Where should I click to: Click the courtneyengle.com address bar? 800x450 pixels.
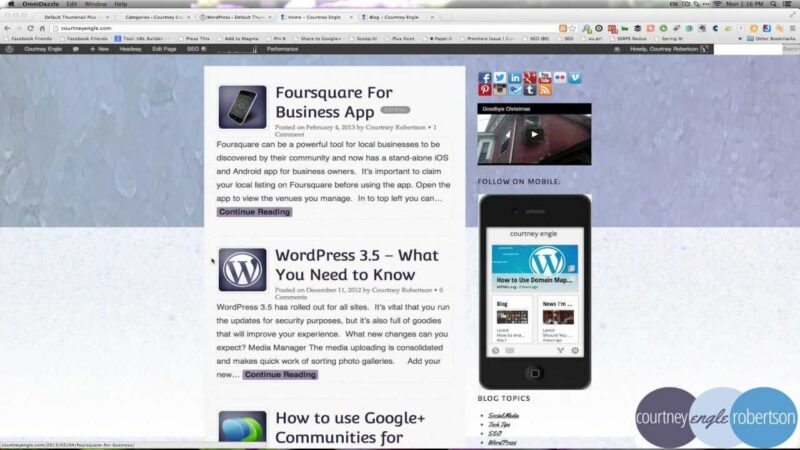coord(306,29)
